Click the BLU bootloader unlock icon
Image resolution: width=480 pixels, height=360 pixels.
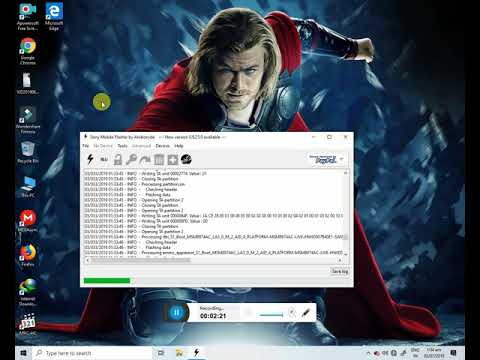tap(104, 160)
